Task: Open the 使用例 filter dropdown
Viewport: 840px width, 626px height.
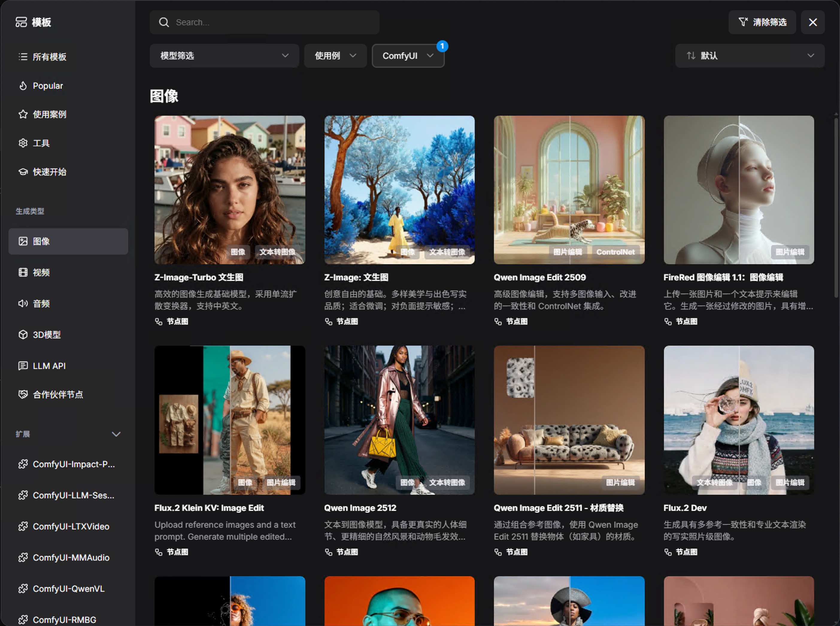Action: [x=335, y=56]
